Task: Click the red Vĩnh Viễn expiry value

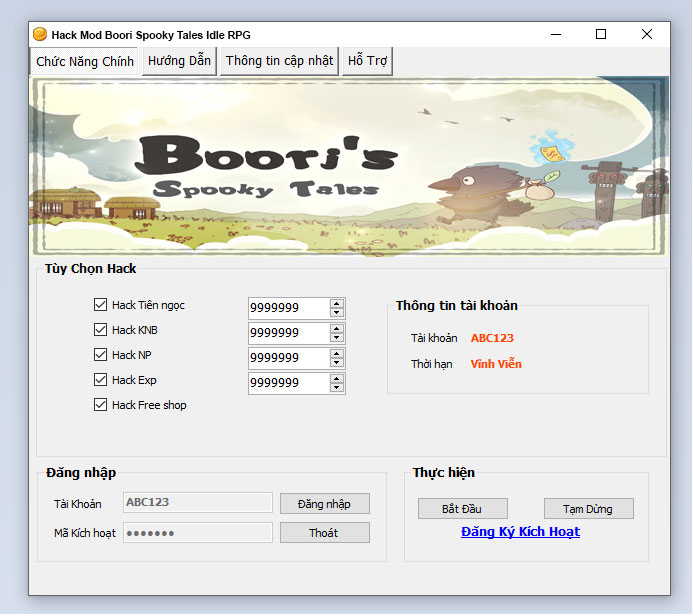Action: tap(496, 364)
